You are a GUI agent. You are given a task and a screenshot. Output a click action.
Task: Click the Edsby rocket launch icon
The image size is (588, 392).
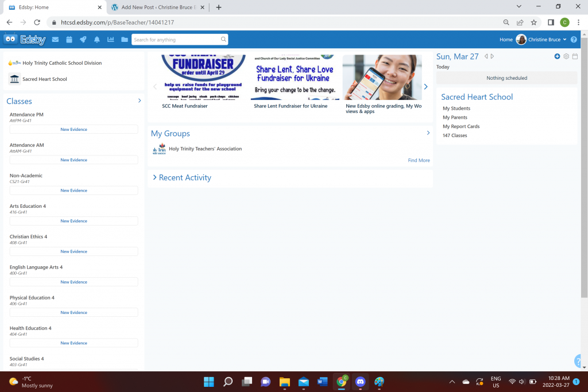pyautogui.click(x=83, y=40)
